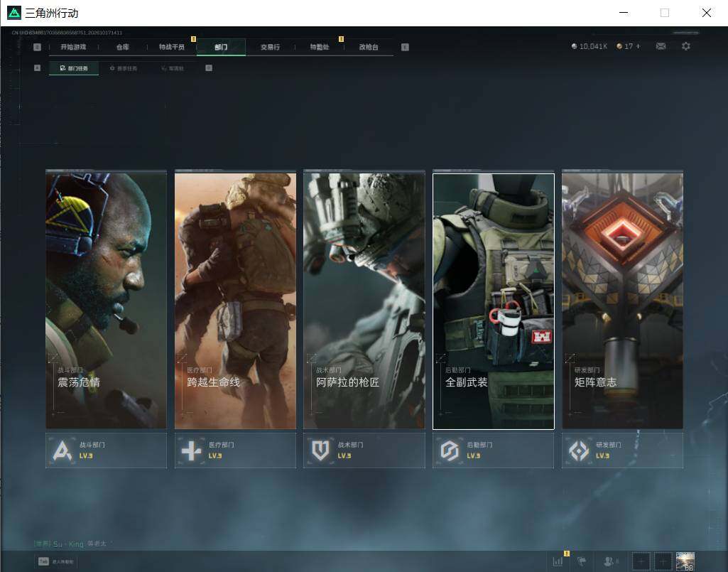Open the player avatar at level 60
This screenshot has height=572, width=728.
tap(685, 561)
